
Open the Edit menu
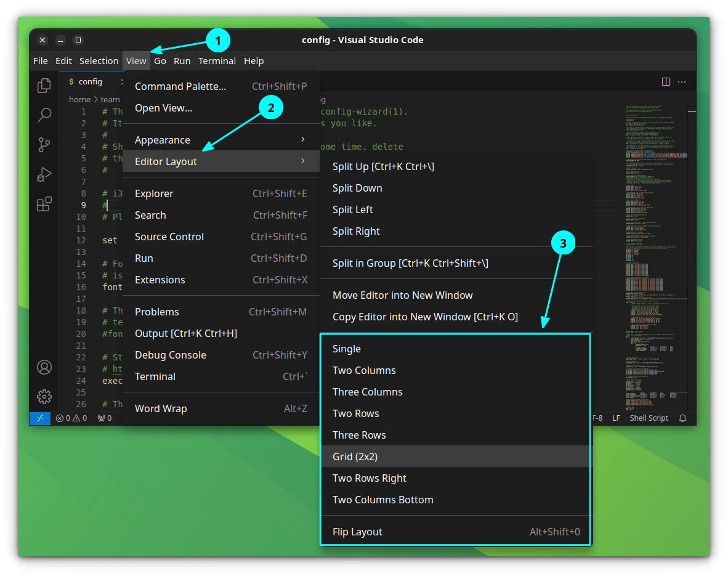63,61
